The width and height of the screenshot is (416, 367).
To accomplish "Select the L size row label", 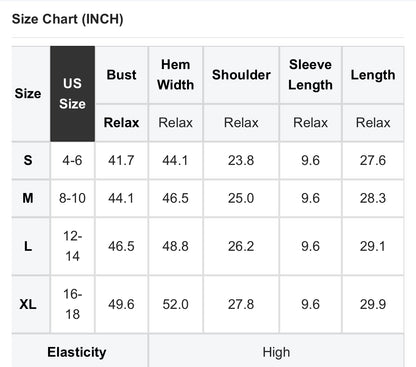I will click(x=28, y=246).
